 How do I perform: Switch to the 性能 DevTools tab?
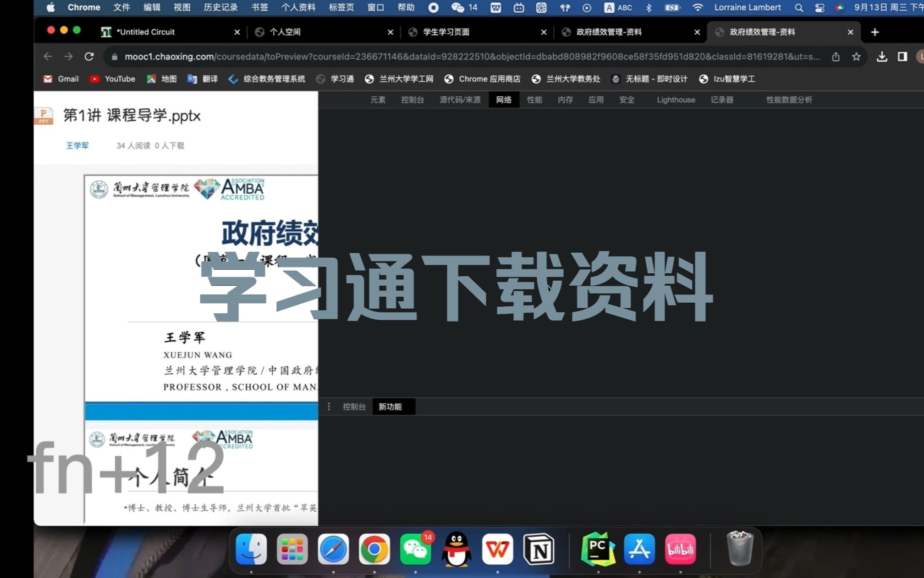coord(534,100)
